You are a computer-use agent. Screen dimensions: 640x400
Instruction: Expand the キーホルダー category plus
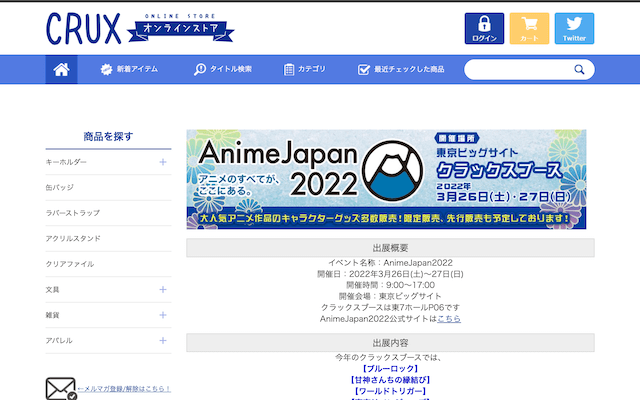pos(162,162)
